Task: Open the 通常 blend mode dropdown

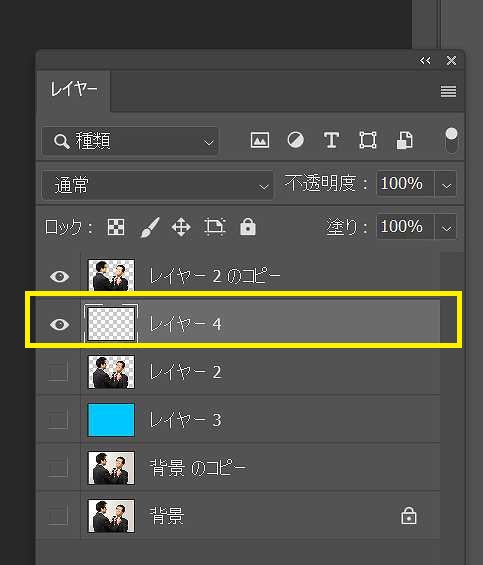Action: pyautogui.click(x=157, y=185)
